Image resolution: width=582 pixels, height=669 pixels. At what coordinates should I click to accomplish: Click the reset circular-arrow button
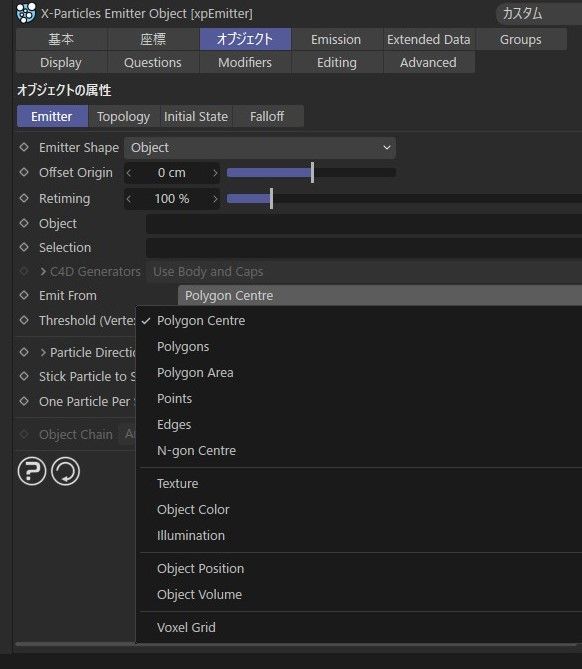click(65, 471)
